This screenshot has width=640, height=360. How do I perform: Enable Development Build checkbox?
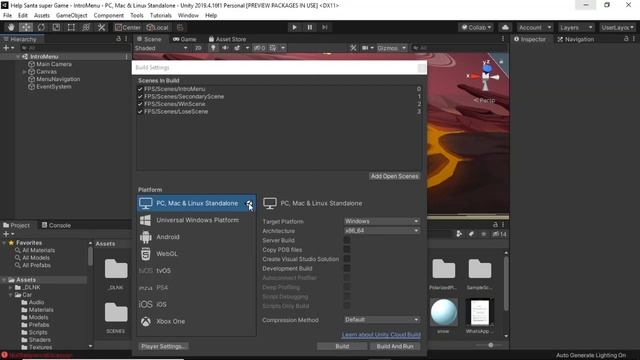point(347,269)
